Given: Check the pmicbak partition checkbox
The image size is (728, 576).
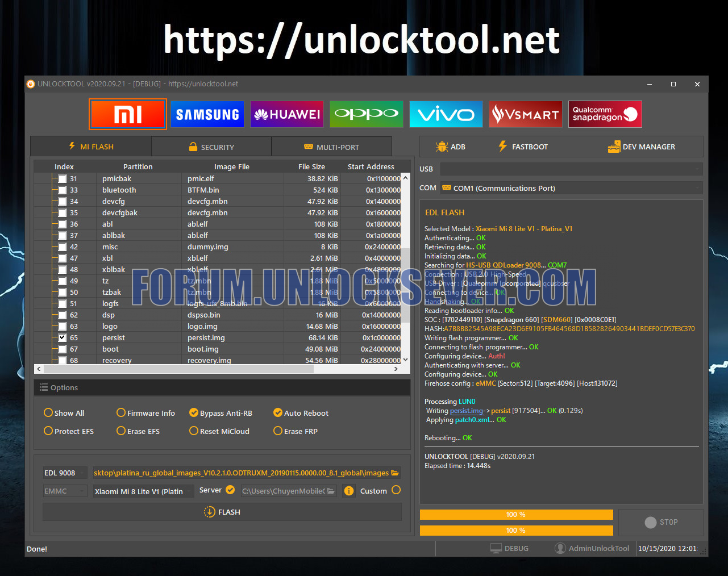Looking at the screenshot, I should pyautogui.click(x=63, y=178).
